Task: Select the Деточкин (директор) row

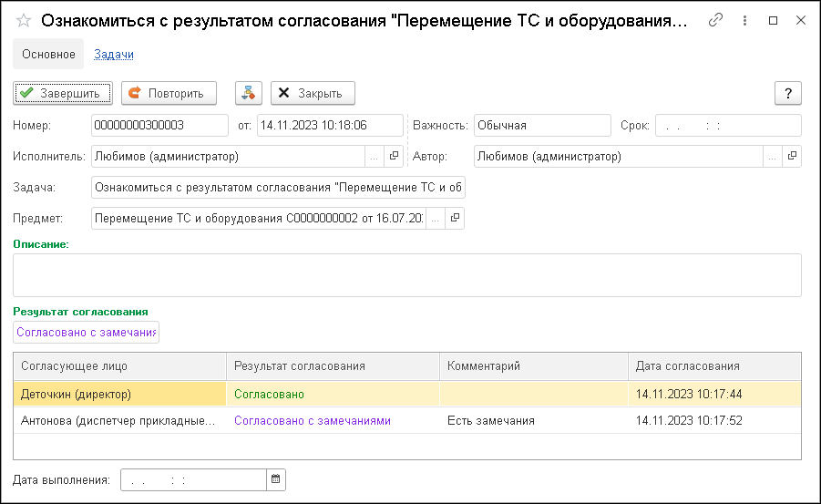Action: [407, 394]
